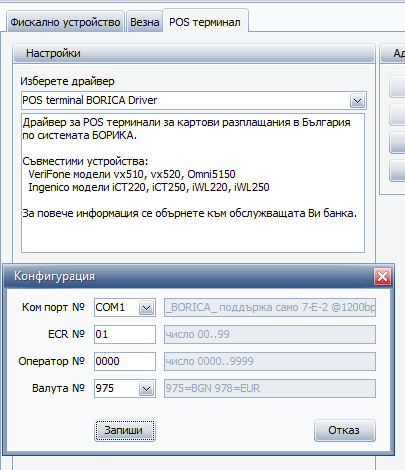
Task: Click the 'Оператор №' label
Action: click(52, 361)
